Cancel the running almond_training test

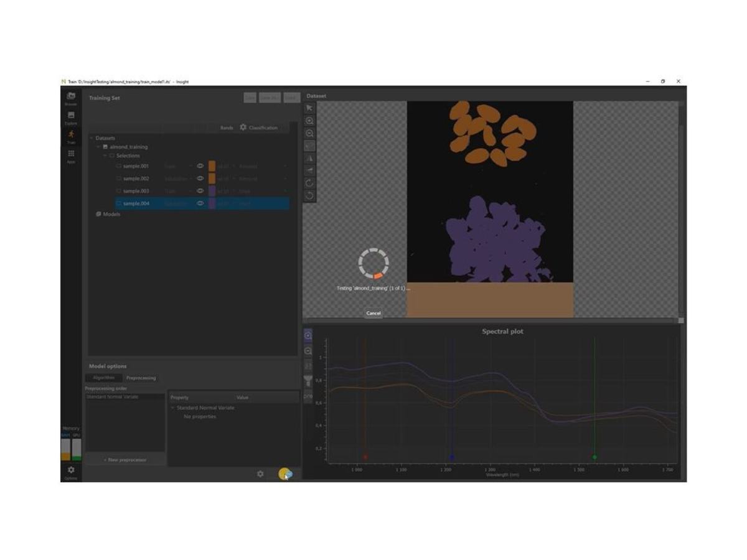pos(374,313)
